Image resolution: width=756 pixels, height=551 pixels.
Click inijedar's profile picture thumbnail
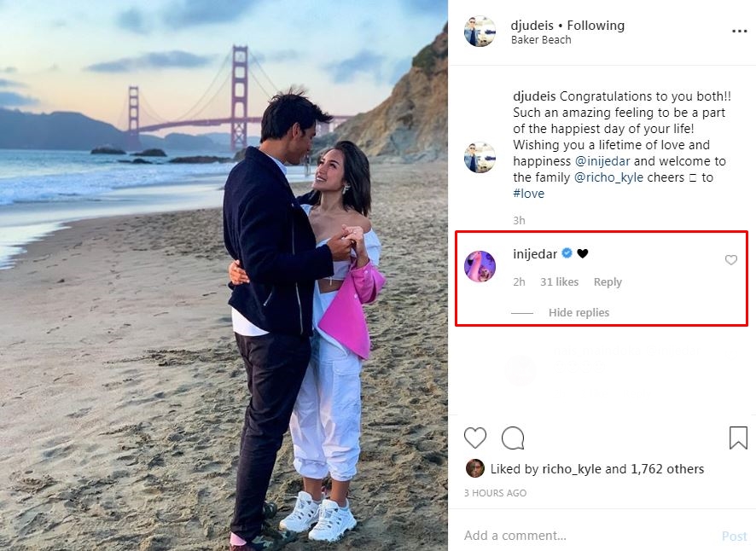(x=480, y=266)
